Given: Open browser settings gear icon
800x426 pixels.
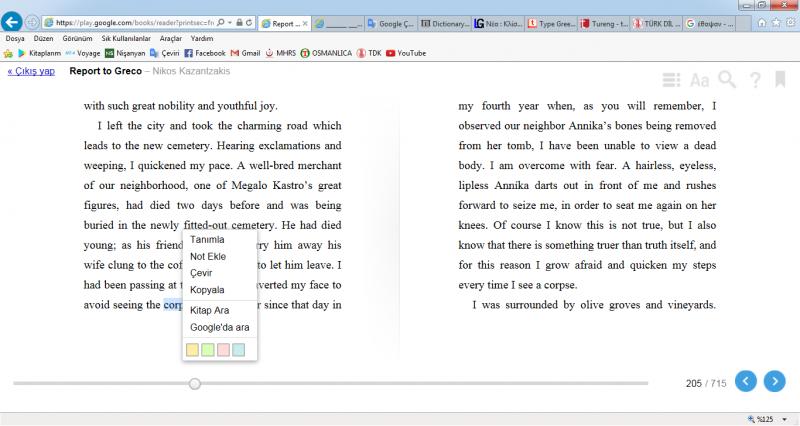Looking at the screenshot, I should point(790,22).
